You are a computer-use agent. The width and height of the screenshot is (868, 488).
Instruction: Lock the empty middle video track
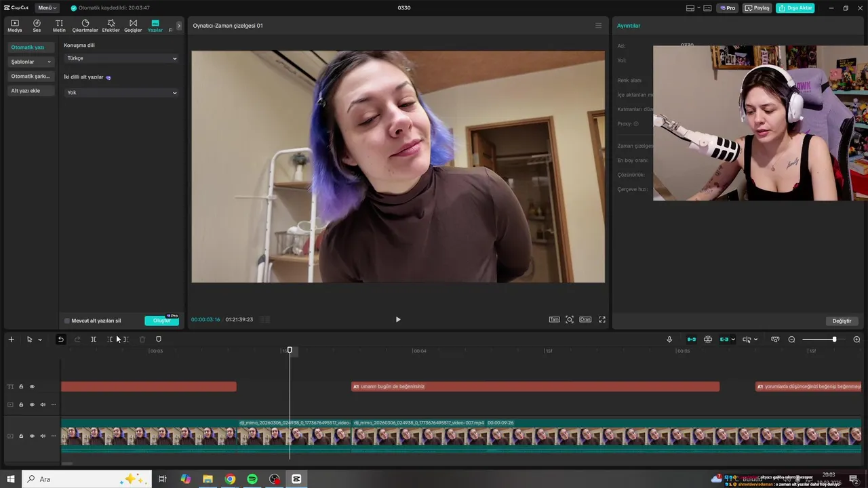click(21, 405)
